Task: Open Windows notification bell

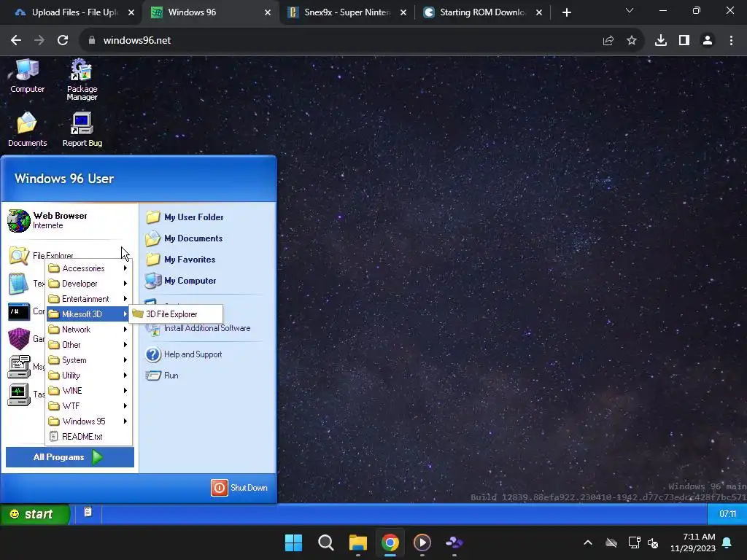Action: point(727,542)
